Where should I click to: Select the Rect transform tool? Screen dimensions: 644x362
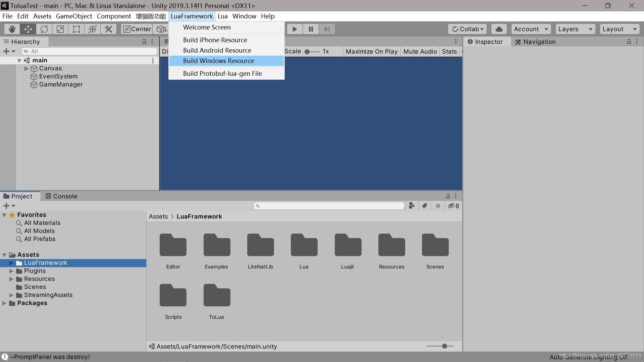[76, 29]
